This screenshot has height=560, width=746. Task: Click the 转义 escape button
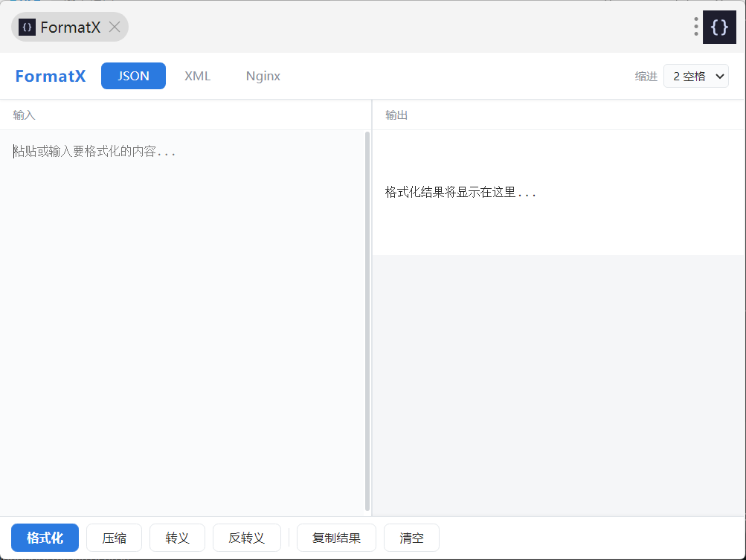178,538
